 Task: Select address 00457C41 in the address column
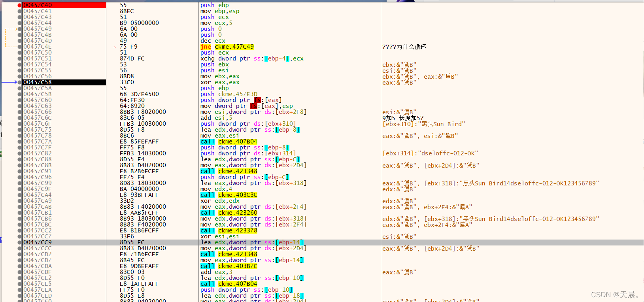[38, 11]
